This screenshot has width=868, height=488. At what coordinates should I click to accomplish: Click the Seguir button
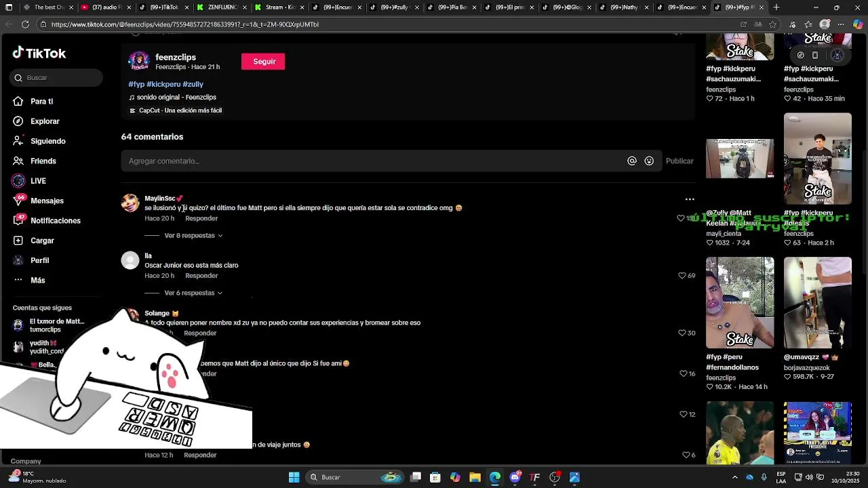click(x=263, y=62)
